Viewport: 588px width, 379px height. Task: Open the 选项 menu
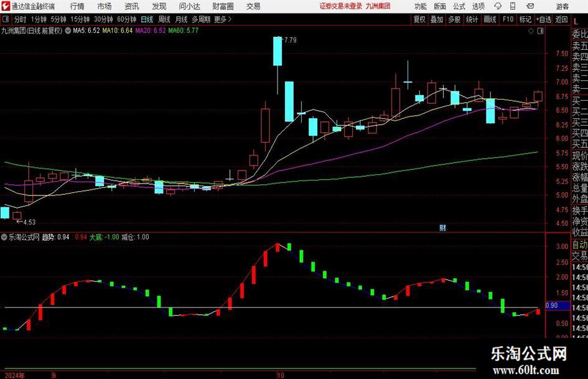(x=478, y=6)
